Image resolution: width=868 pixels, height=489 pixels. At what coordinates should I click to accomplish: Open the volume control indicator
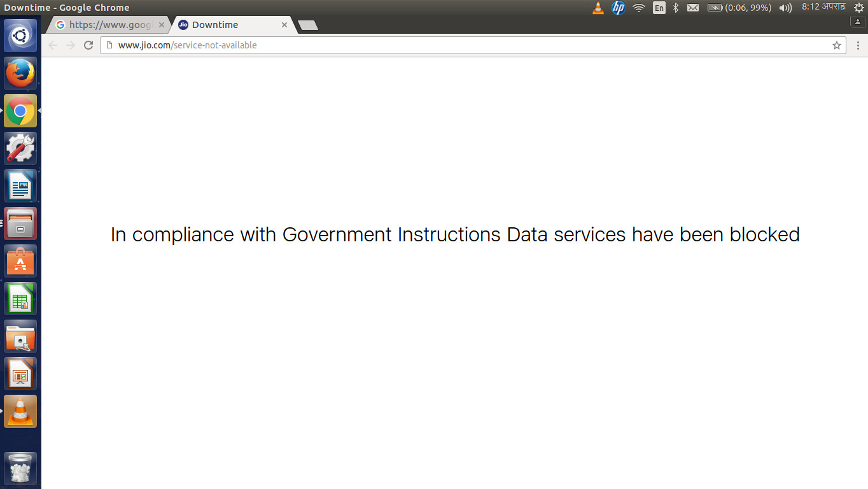tap(785, 8)
